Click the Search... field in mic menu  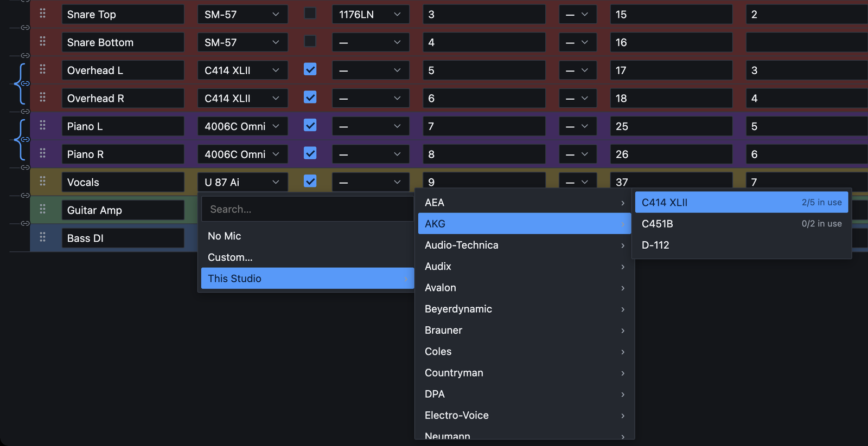pyautogui.click(x=308, y=209)
